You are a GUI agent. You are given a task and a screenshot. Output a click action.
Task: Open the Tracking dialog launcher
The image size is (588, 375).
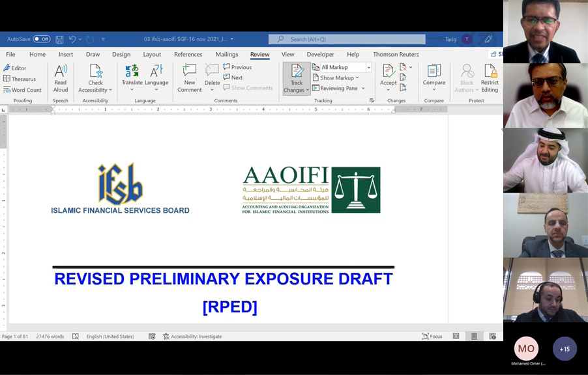click(372, 100)
